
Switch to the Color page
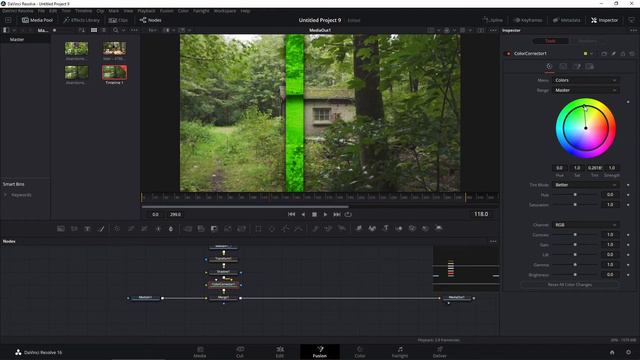point(360,352)
